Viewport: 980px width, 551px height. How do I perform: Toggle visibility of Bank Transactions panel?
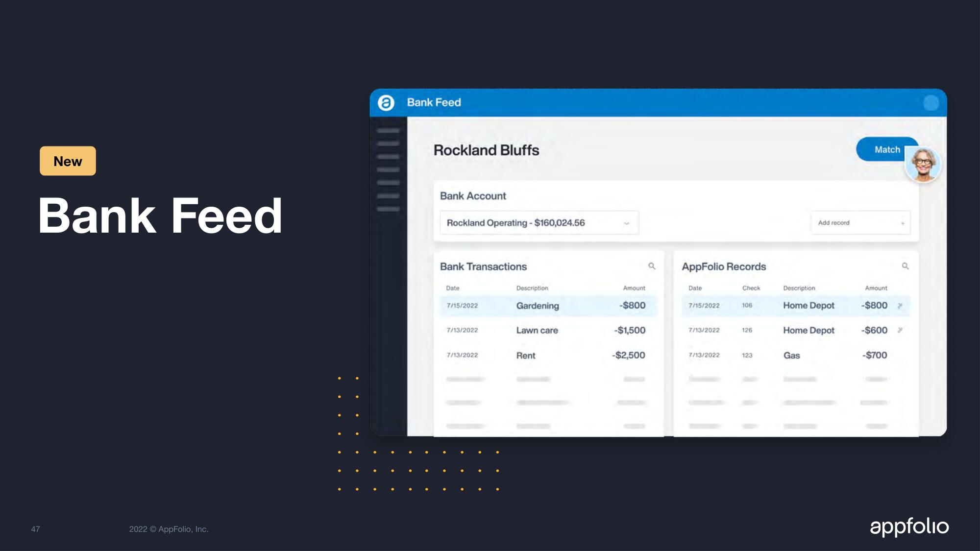tap(484, 266)
